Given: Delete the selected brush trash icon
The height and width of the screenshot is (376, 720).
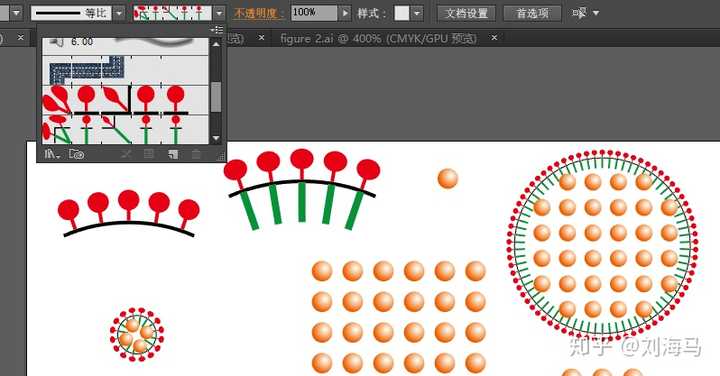Looking at the screenshot, I should tap(196, 154).
